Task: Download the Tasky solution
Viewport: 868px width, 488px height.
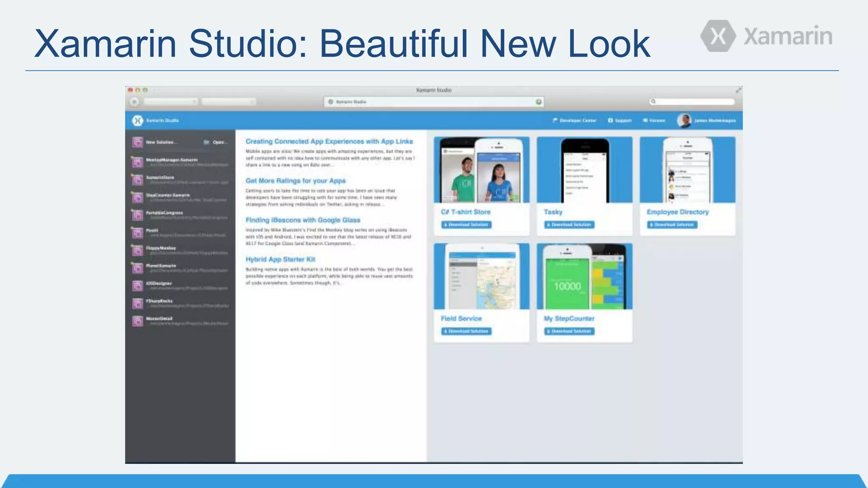Action: click(x=569, y=225)
